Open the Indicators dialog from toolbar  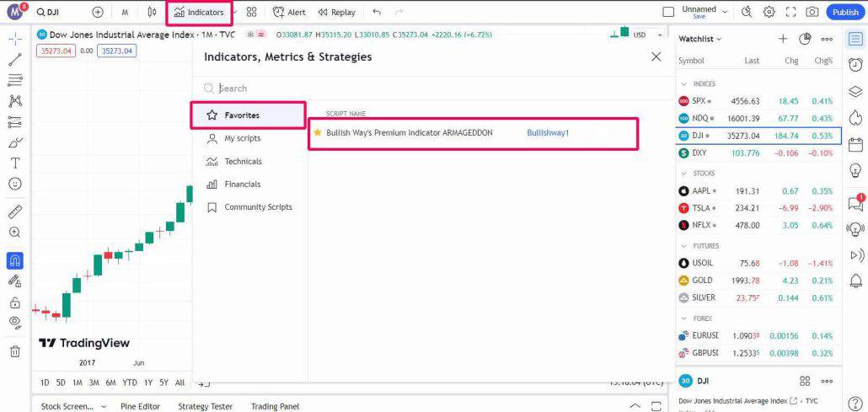pyautogui.click(x=199, y=12)
